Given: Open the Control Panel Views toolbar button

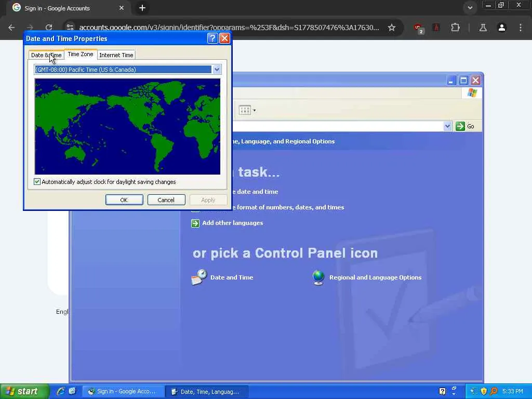Looking at the screenshot, I should [x=247, y=110].
